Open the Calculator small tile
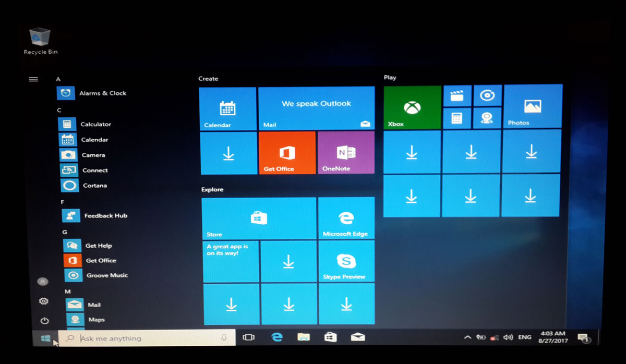Image resolution: width=626 pixels, height=364 pixels. point(457,118)
